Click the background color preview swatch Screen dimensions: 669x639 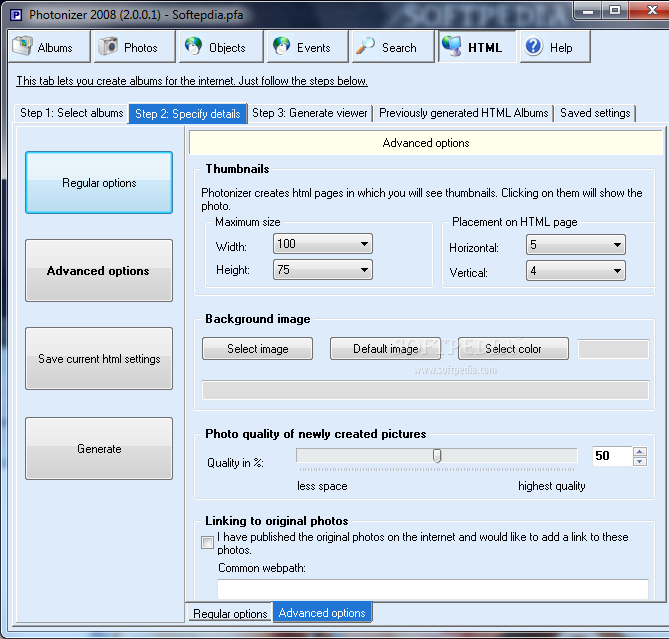pyautogui.click(x=614, y=349)
